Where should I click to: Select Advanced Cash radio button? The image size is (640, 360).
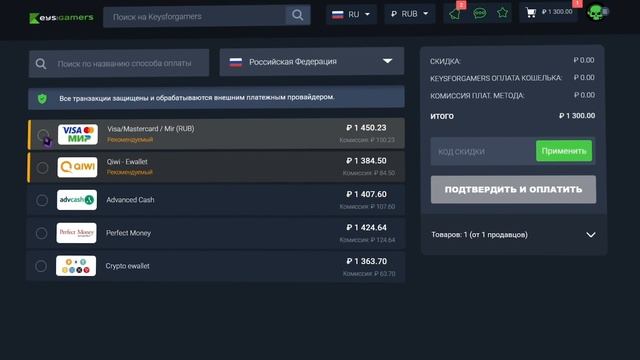click(x=42, y=200)
